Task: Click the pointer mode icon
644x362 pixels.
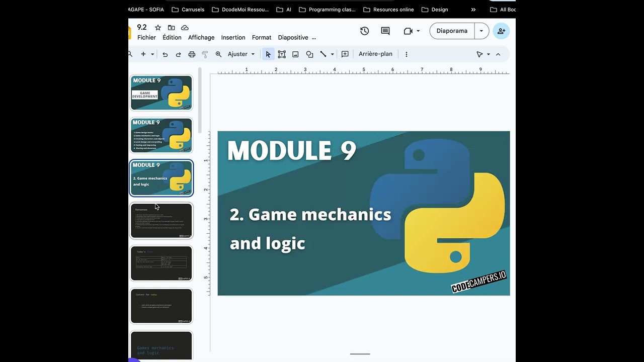Action: 479,54
